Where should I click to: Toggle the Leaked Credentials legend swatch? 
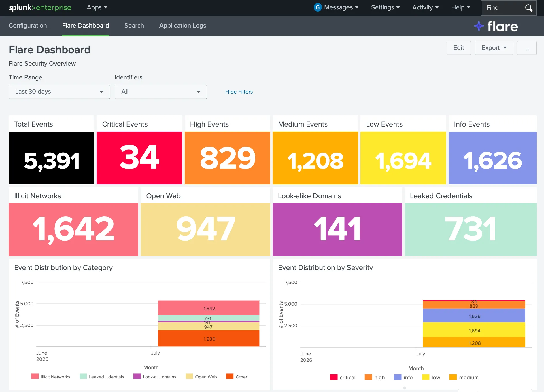[x=83, y=376]
